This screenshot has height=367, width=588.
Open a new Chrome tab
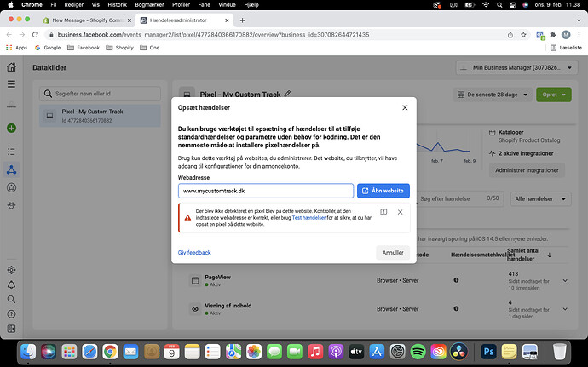pyautogui.click(x=242, y=20)
